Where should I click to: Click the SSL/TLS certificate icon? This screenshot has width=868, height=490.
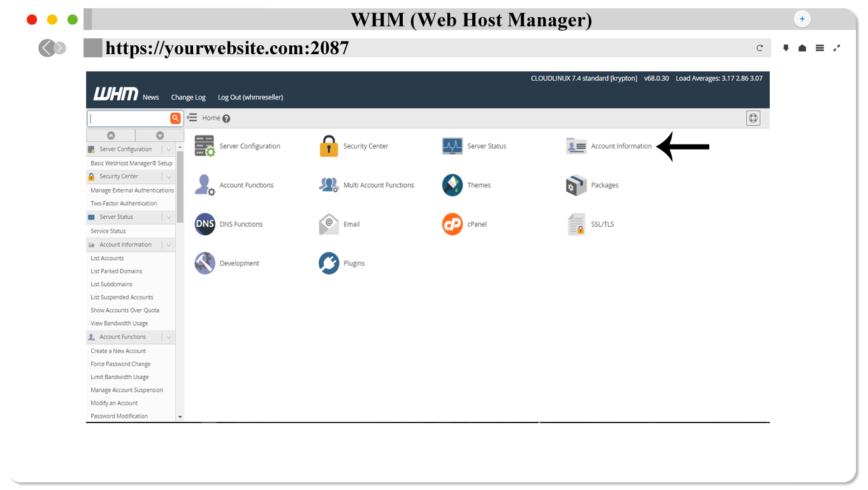click(x=576, y=224)
